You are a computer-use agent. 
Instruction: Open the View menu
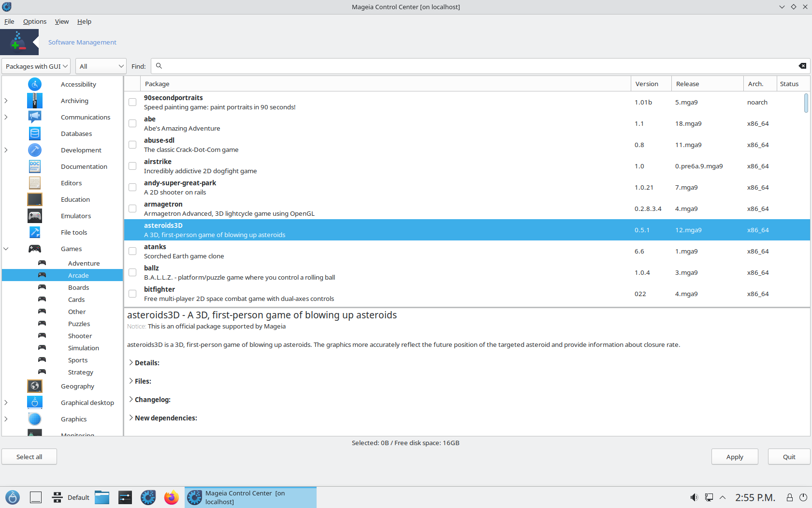click(62, 21)
